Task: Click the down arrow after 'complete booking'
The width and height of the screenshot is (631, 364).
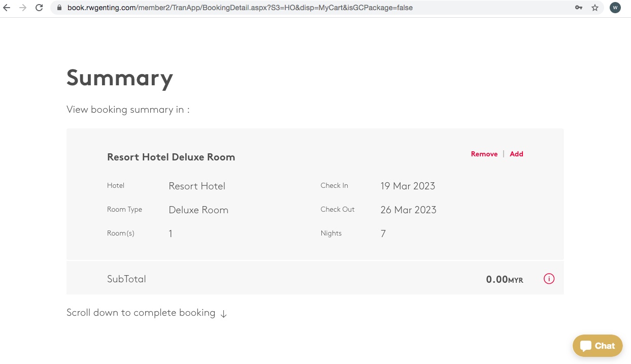Action: coord(224,314)
